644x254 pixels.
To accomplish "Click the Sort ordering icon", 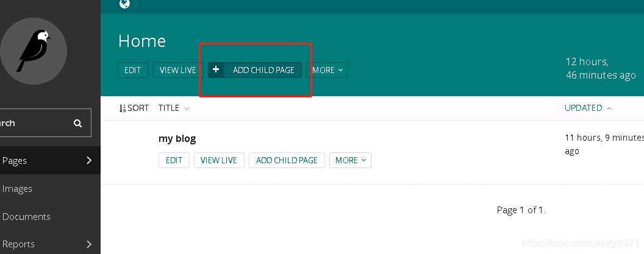I will (x=123, y=108).
